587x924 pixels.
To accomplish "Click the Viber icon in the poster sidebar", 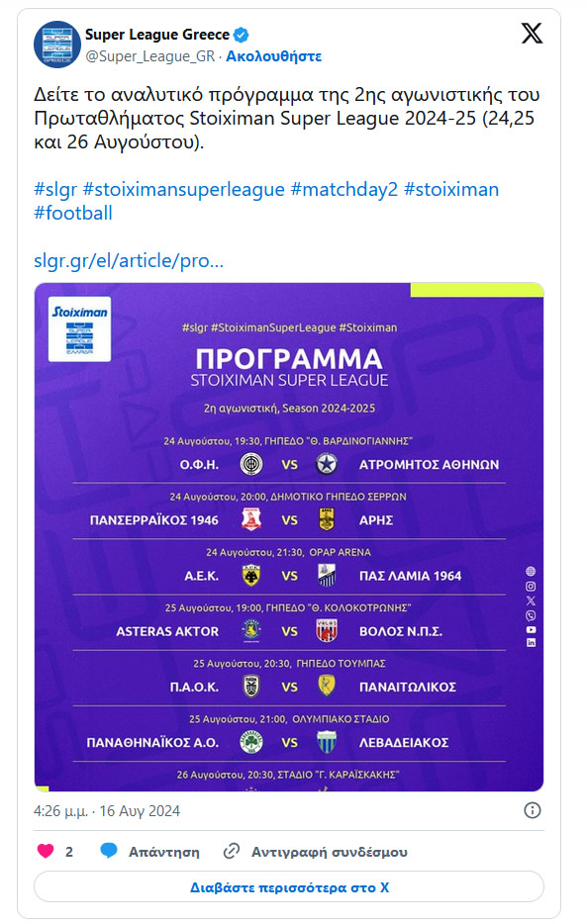I will pyautogui.click(x=531, y=615).
